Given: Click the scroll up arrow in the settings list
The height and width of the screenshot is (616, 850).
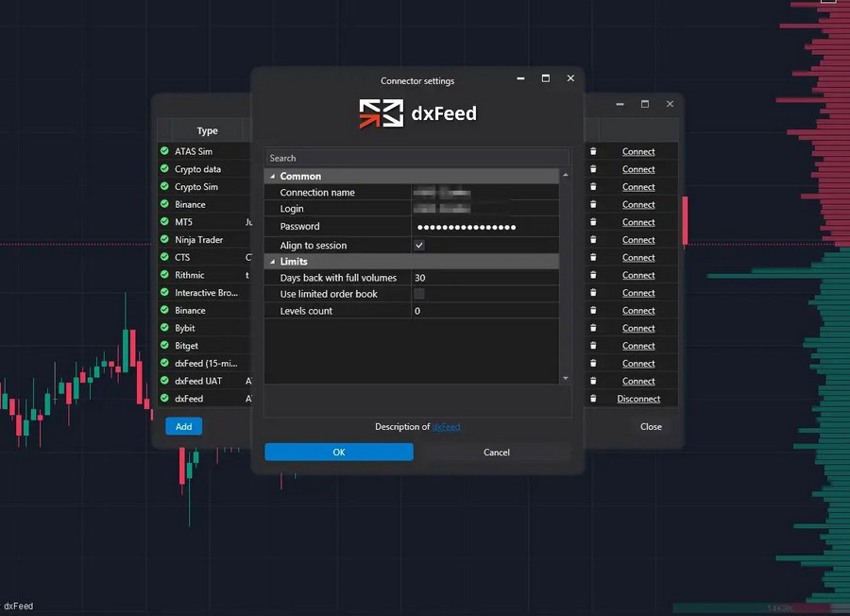Looking at the screenshot, I should 566,175.
